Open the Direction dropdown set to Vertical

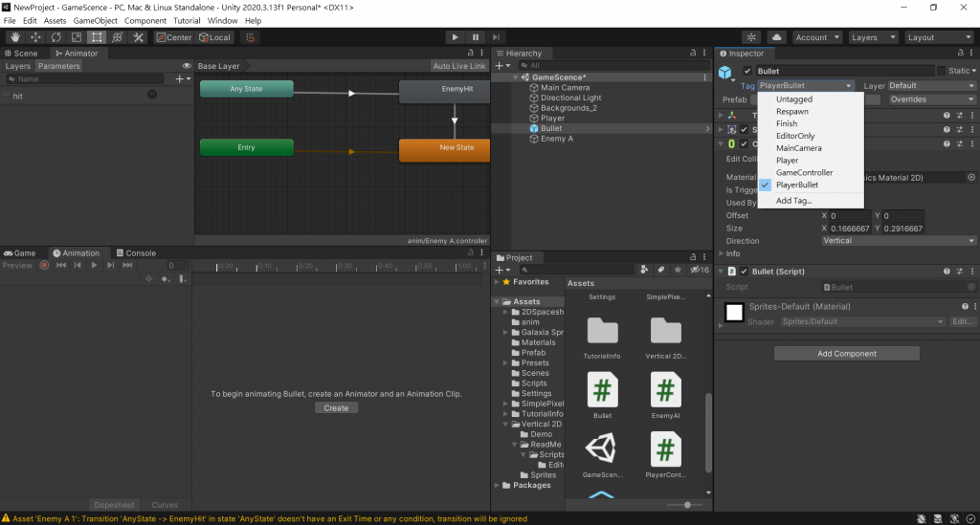[898, 241]
